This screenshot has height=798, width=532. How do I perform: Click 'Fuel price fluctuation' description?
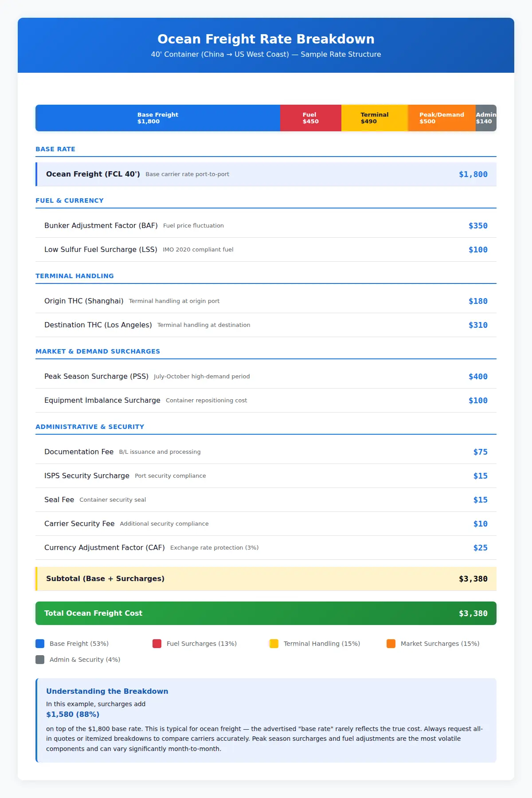pyautogui.click(x=193, y=225)
